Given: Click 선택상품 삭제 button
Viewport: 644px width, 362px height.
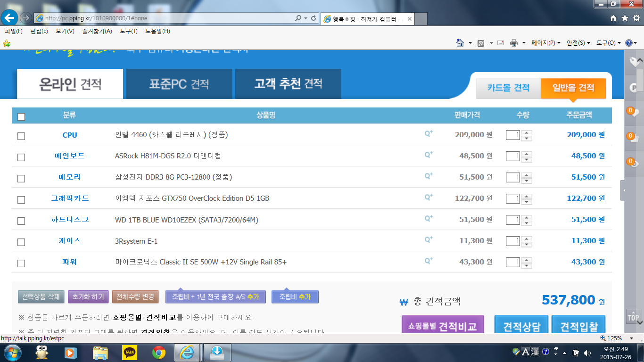Looking at the screenshot, I should pos(41,296).
